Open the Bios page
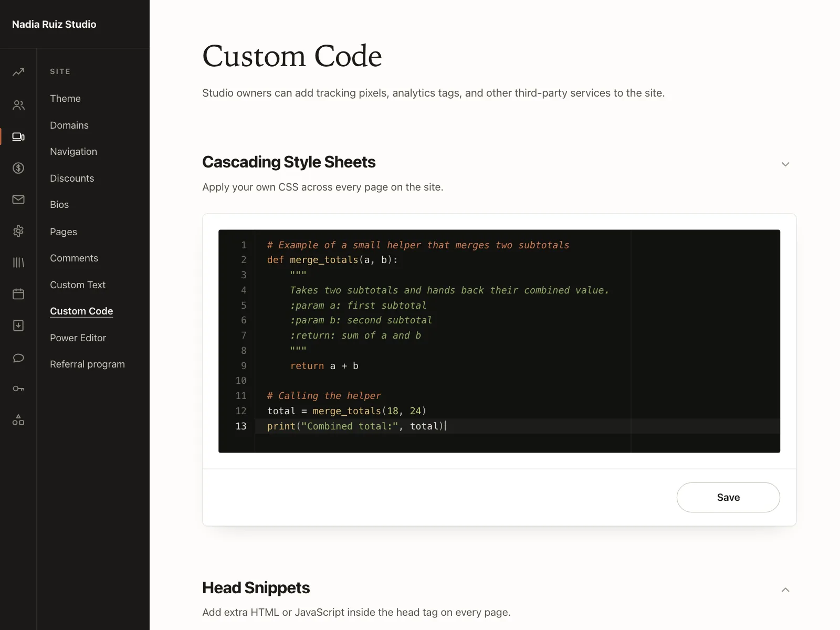 [x=59, y=205]
